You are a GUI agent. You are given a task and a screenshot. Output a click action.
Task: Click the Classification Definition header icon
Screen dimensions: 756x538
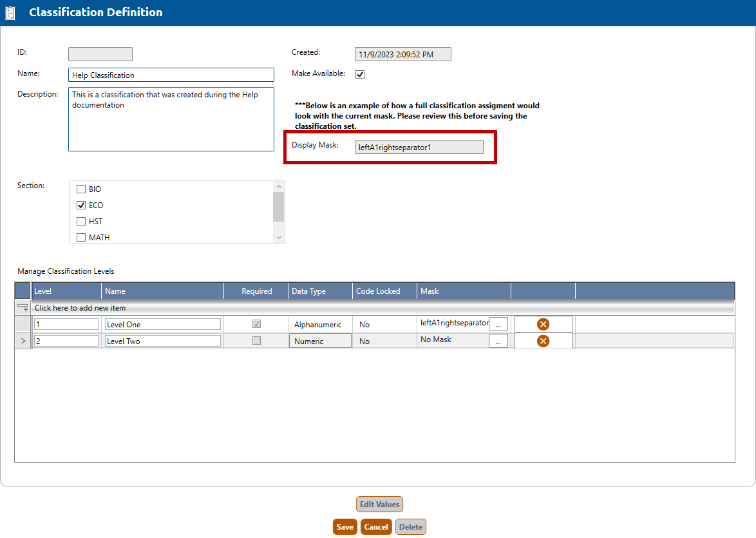pyautogui.click(x=11, y=13)
